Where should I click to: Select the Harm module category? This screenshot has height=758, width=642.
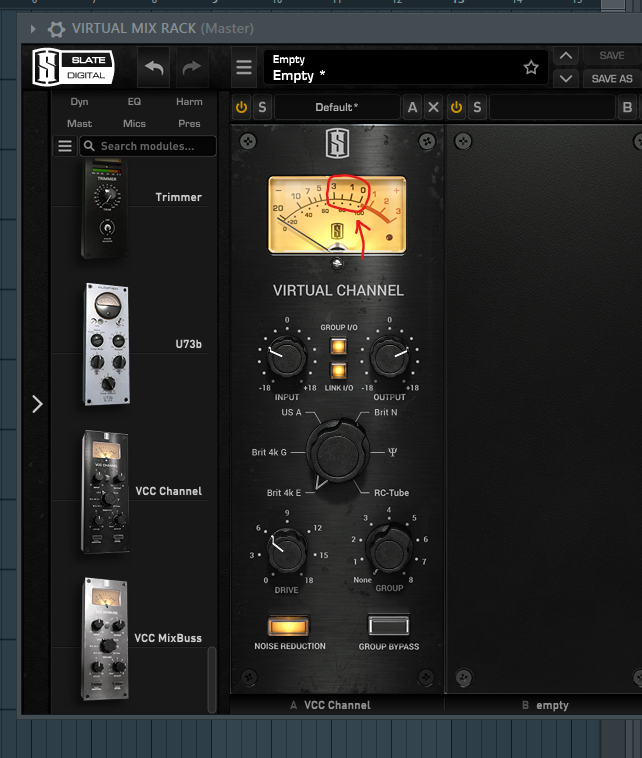point(189,102)
